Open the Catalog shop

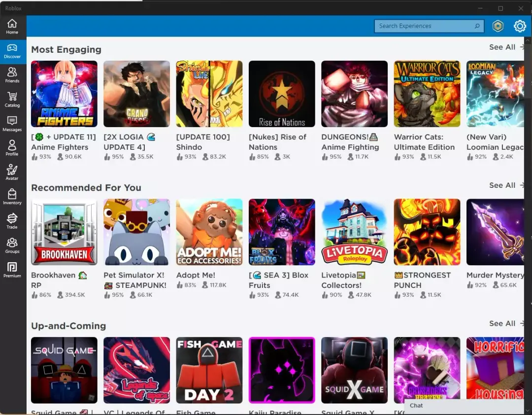[x=12, y=100]
